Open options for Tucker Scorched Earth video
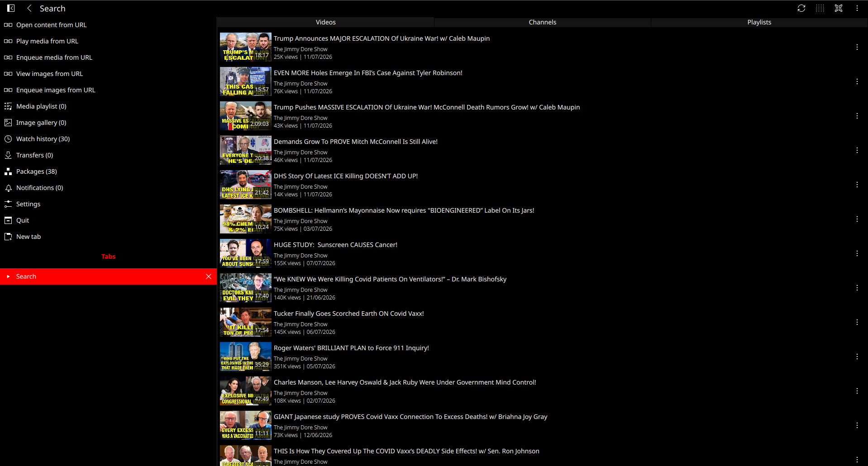Screen dimensions: 868x466 coord(857,322)
